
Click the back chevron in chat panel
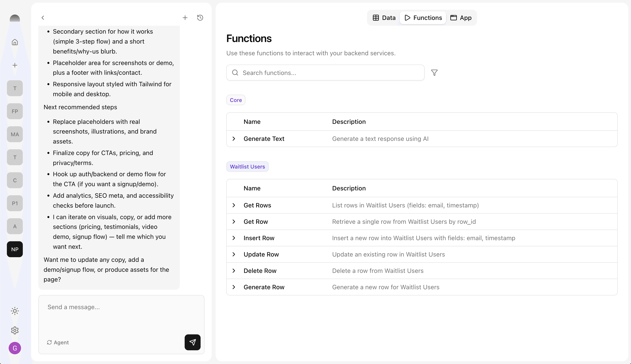43,18
